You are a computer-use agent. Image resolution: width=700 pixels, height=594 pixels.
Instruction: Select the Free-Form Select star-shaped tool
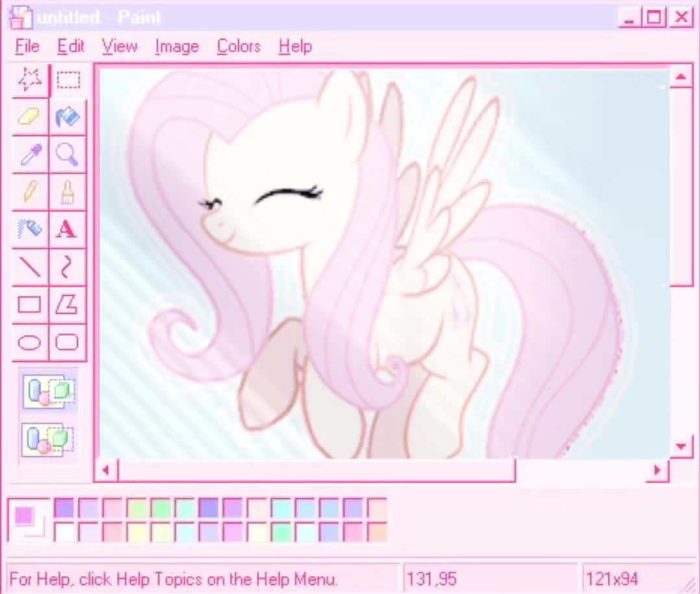click(30, 80)
